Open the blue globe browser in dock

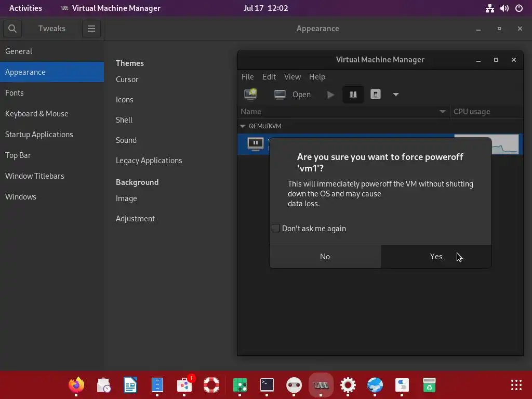point(375,385)
